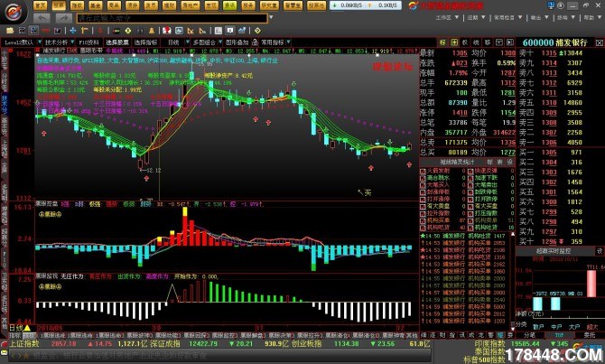Click the forward arrow navigation button
The image size is (605, 364).
pyautogui.click(x=64, y=18)
